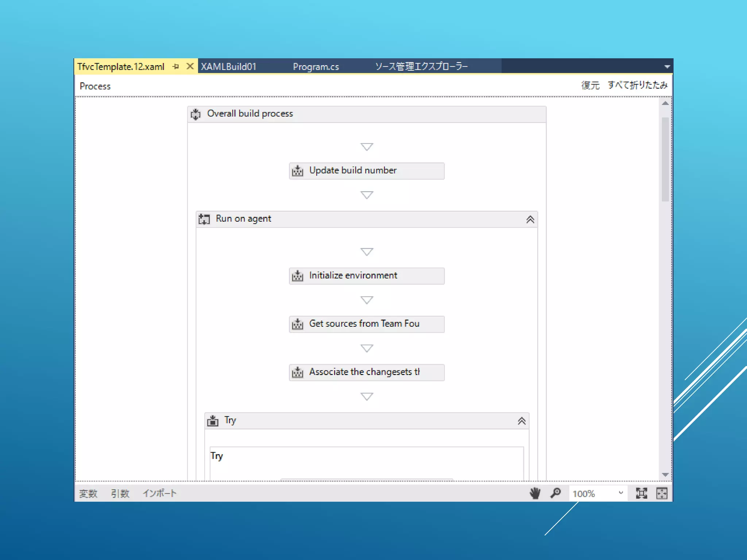Click the すべて折りたたみ collapse all link
The height and width of the screenshot is (560, 747).
[637, 85]
